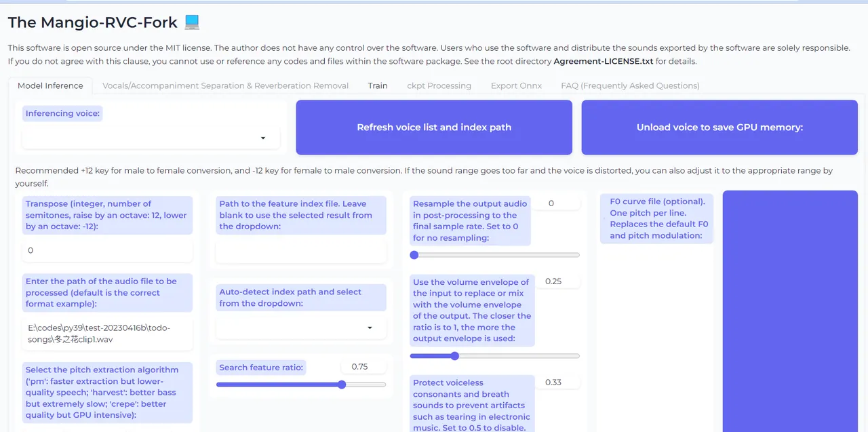Expand the auto-detect index path dropdown
Screen dimensions: 868x432
click(300, 328)
